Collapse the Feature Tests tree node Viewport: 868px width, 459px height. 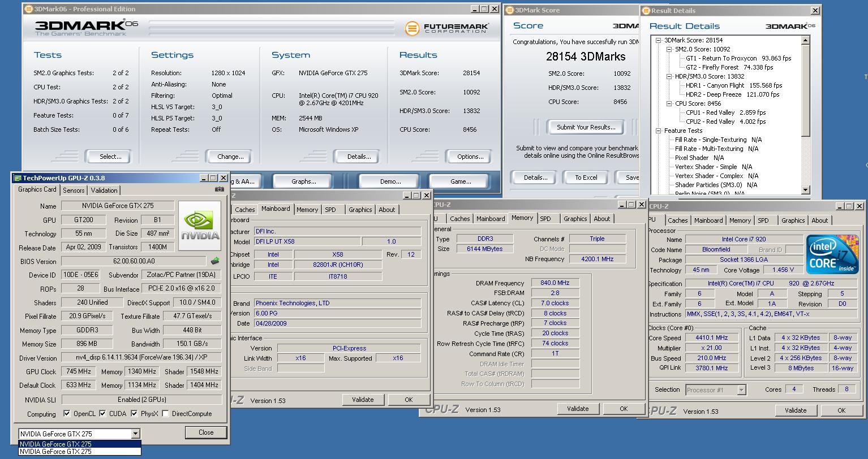pos(659,131)
